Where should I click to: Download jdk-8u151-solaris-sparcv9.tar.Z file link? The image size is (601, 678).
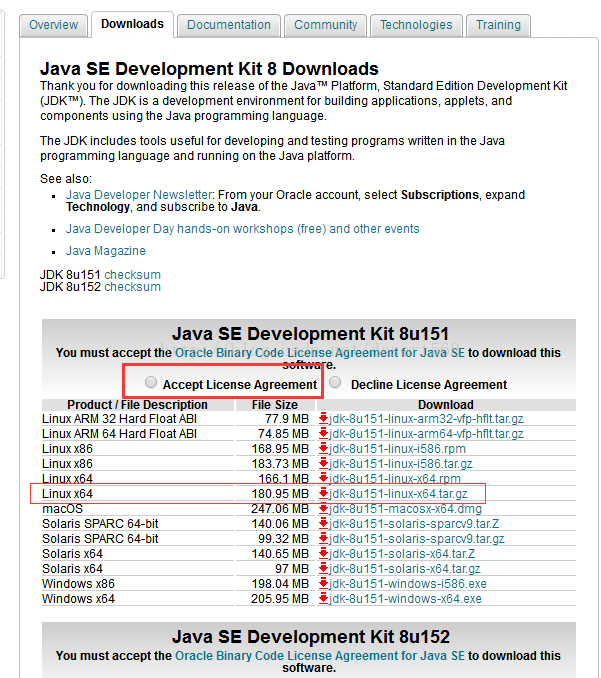point(414,524)
